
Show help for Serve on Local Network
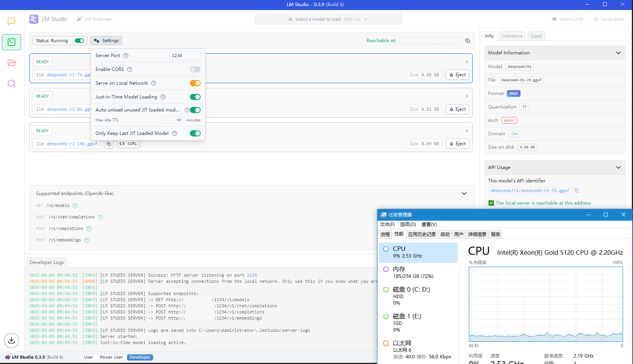(153, 83)
